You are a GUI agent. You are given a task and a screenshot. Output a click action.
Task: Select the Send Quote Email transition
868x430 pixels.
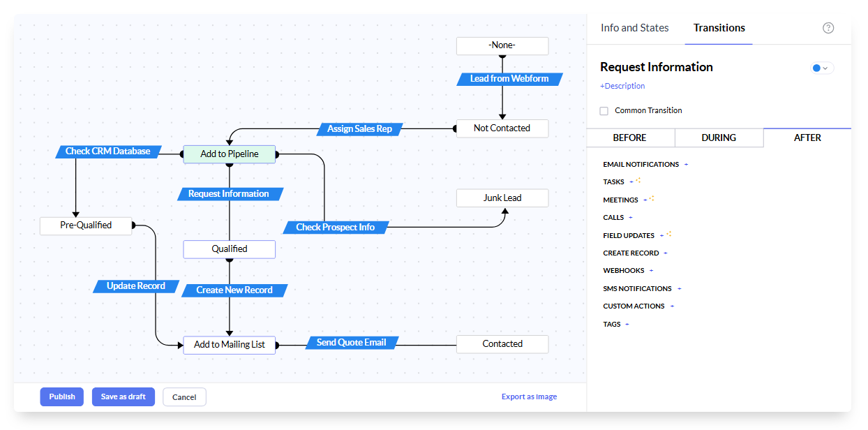[352, 343]
